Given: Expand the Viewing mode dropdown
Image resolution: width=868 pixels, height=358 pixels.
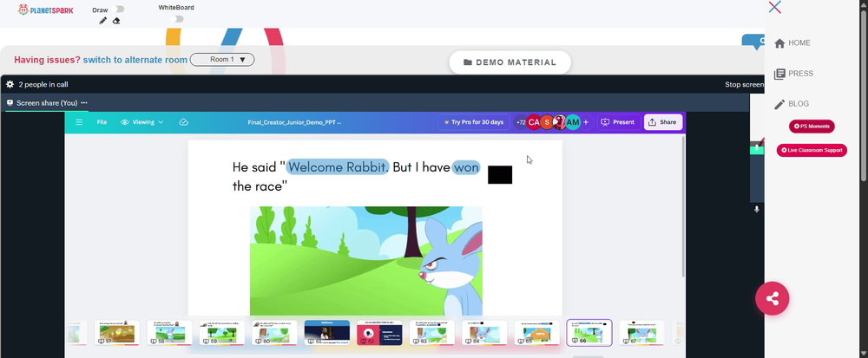Looking at the screenshot, I should 142,122.
